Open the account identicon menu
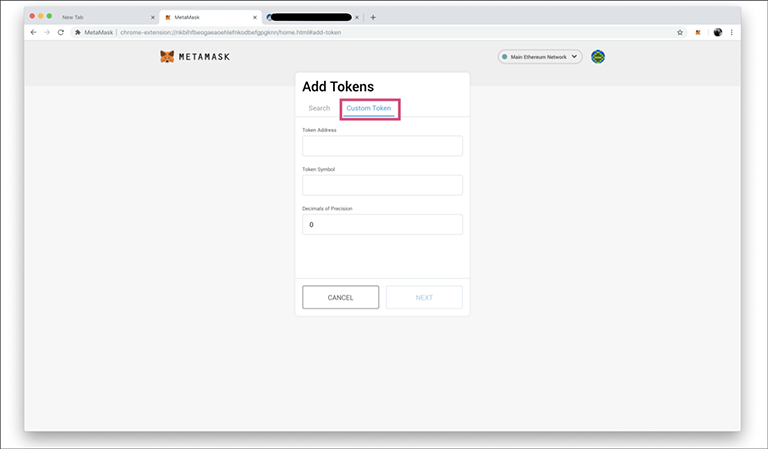 598,57
